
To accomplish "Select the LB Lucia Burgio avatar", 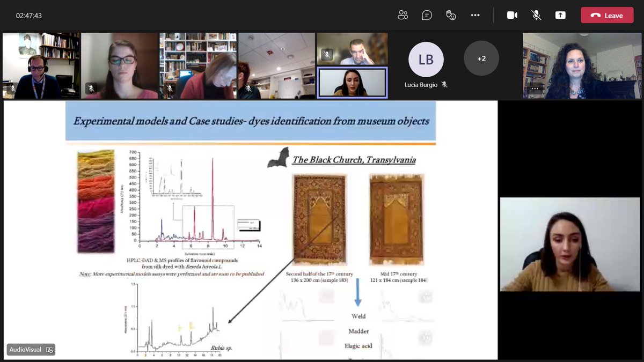I will tap(426, 59).
